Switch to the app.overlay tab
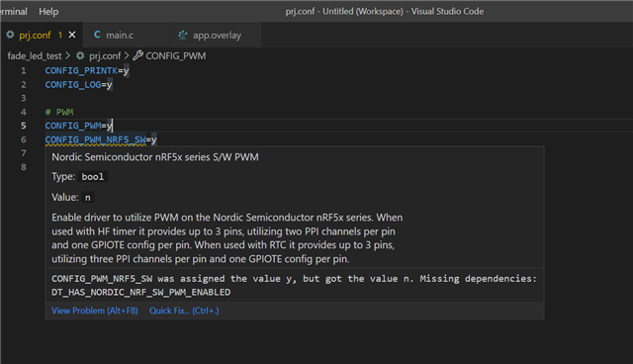This screenshot has width=633, height=364. point(216,35)
